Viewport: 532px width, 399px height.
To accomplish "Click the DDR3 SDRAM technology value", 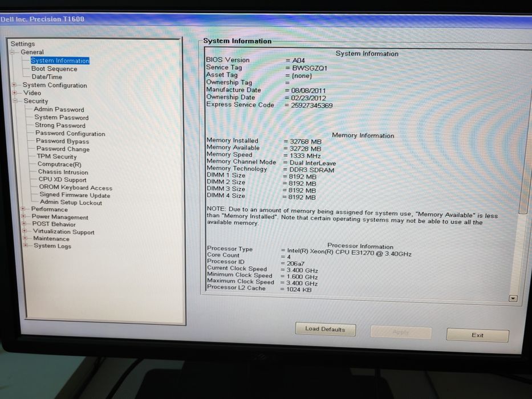I will click(x=312, y=170).
